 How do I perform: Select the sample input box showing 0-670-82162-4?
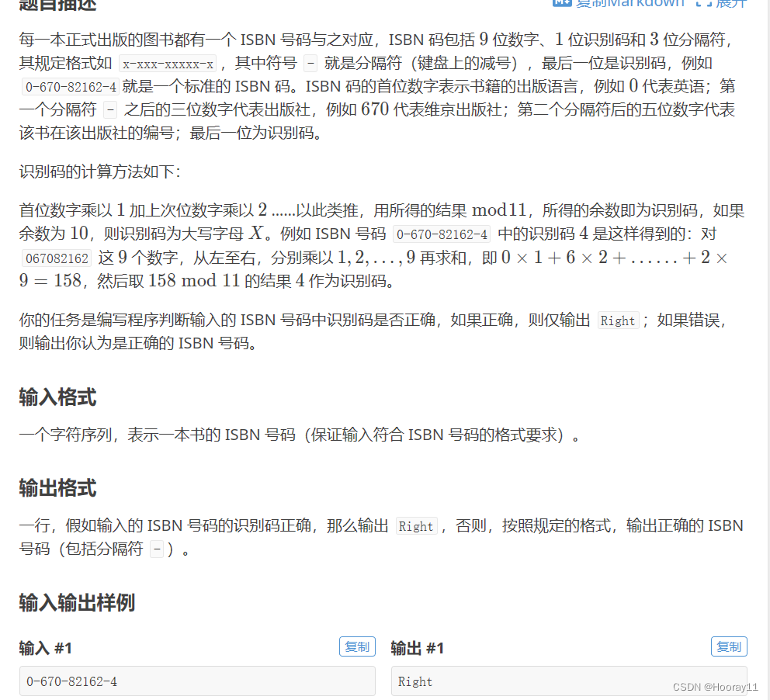click(196, 681)
